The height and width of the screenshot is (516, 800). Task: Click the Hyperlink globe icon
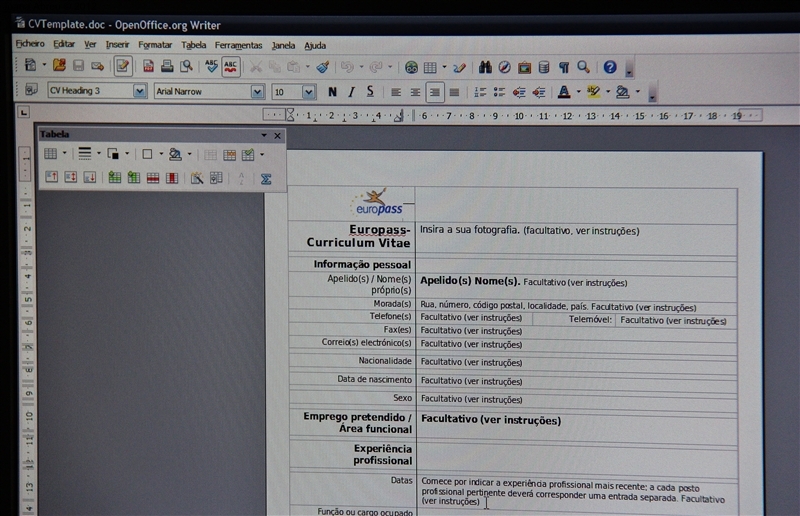(x=411, y=67)
